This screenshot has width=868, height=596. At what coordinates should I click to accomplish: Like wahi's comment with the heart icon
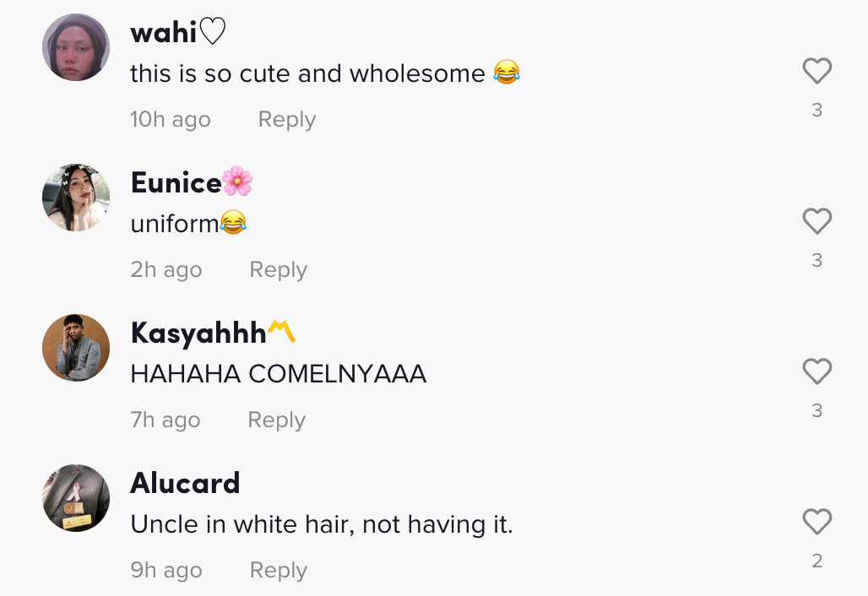click(817, 71)
